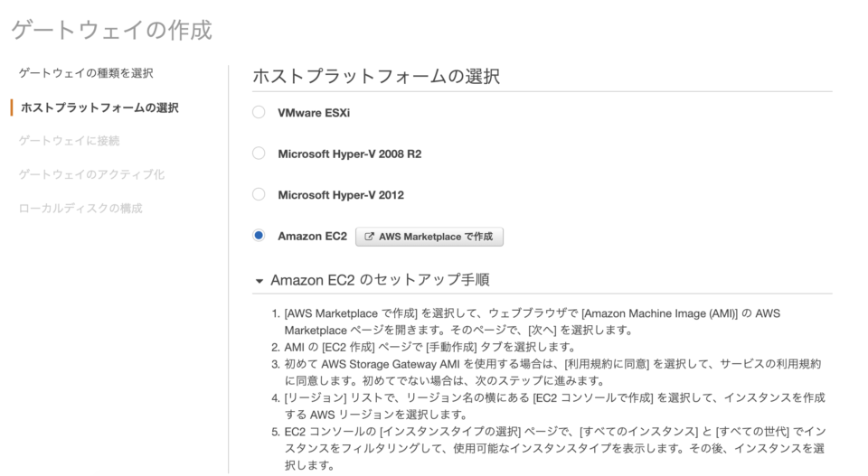Viewport: 868px width, 476px height.
Task: Go to the ゲートウェイに接続 step
Action: [70, 141]
